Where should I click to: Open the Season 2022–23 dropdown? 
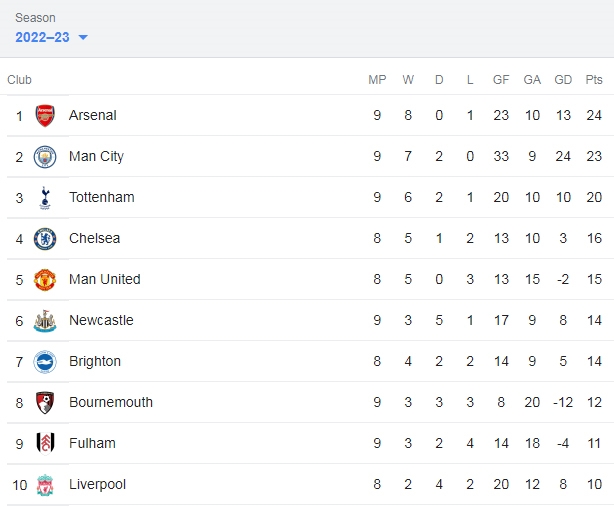51,37
